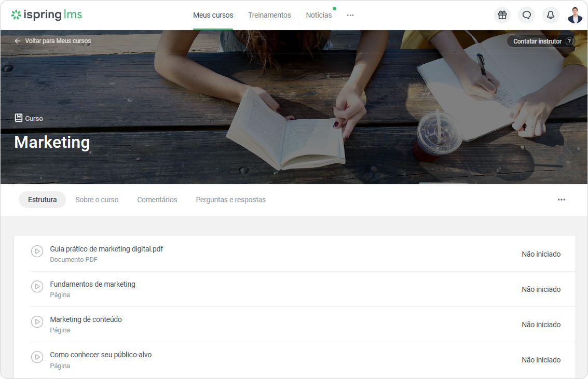Click the question mark icon in Contatar instrutor
Image resolution: width=588 pixels, height=379 pixels.
569,41
